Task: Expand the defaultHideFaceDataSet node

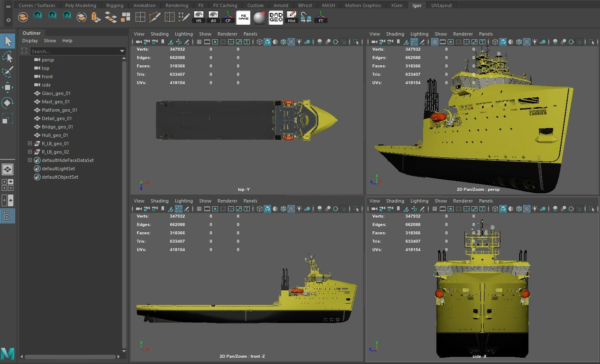Action: 30,160
